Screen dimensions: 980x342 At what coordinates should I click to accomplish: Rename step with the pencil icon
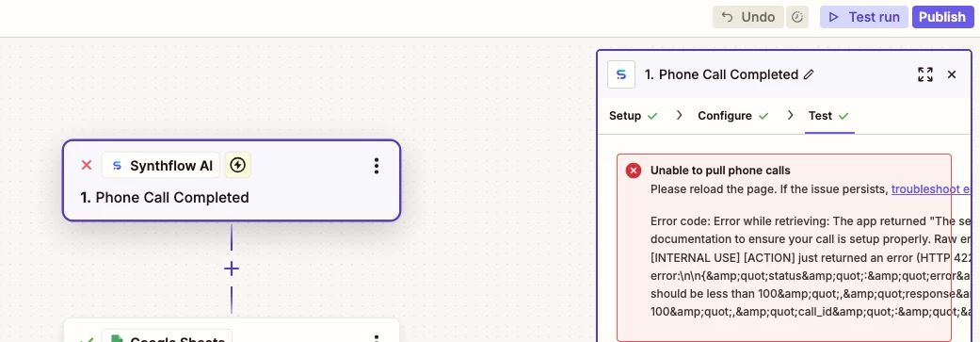(809, 75)
